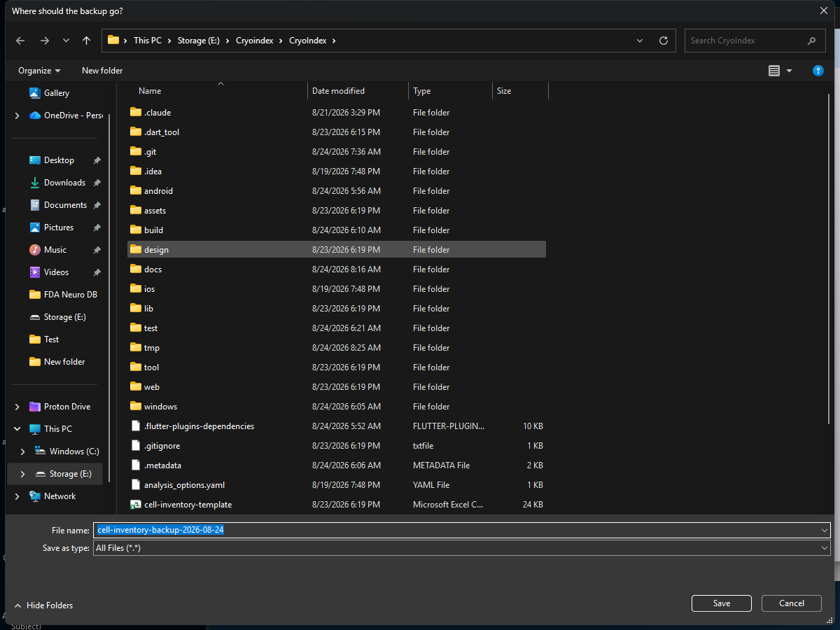
Task: Expand Windows (C:) drive node
Action: coord(22,451)
